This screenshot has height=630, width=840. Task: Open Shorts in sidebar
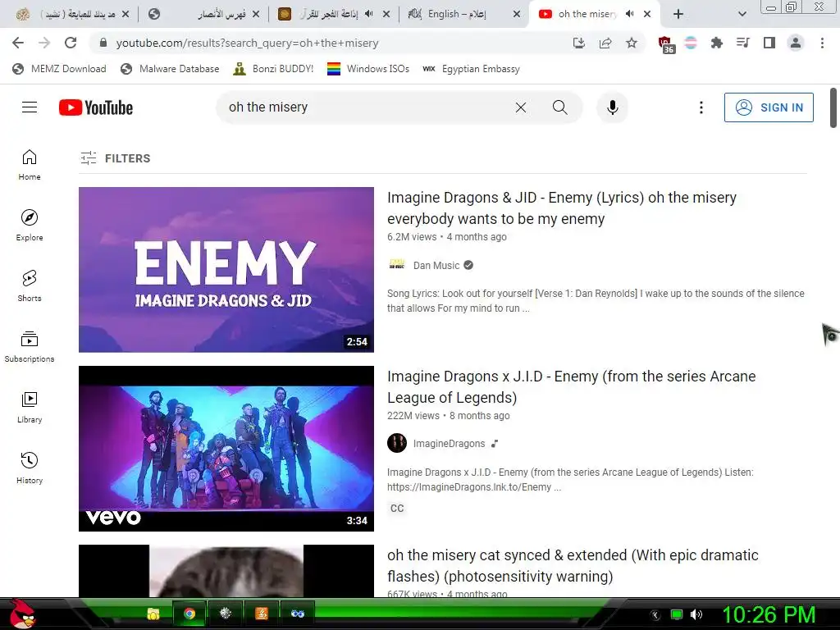(x=30, y=286)
